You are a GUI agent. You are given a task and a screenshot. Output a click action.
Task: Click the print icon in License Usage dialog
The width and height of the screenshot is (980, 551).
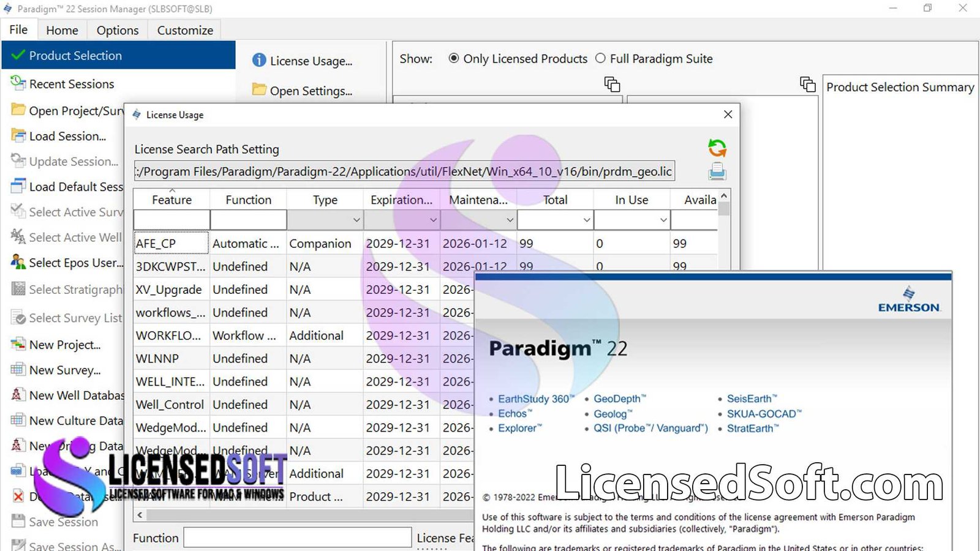click(x=717, y=171)
